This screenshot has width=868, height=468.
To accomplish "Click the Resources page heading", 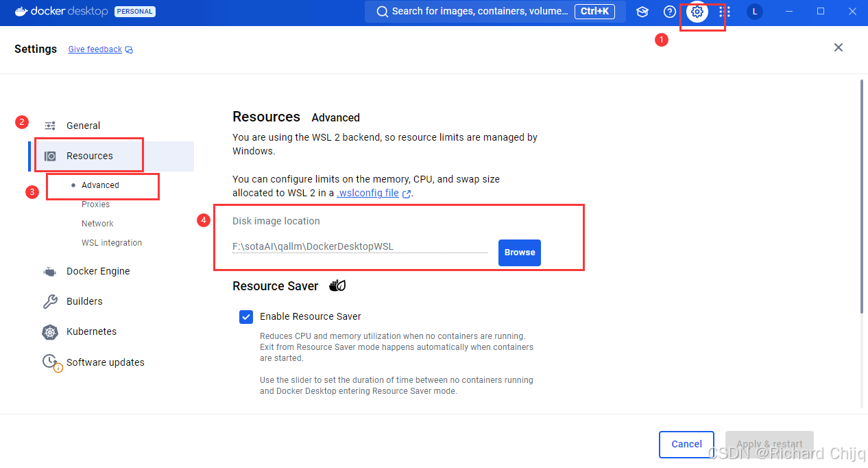I will coord(266,117).
